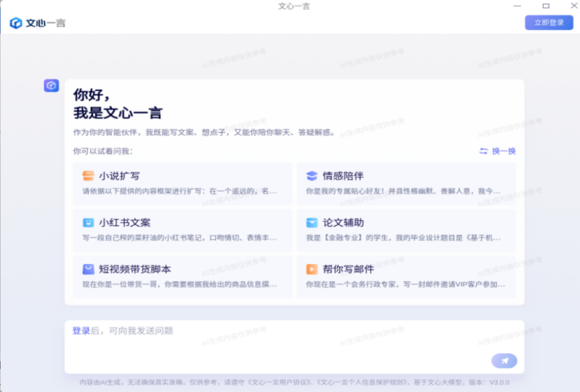Click the orange 帮你写邮件 play icon
This screenshot has height=392, width=580.
tap(312, 269)
